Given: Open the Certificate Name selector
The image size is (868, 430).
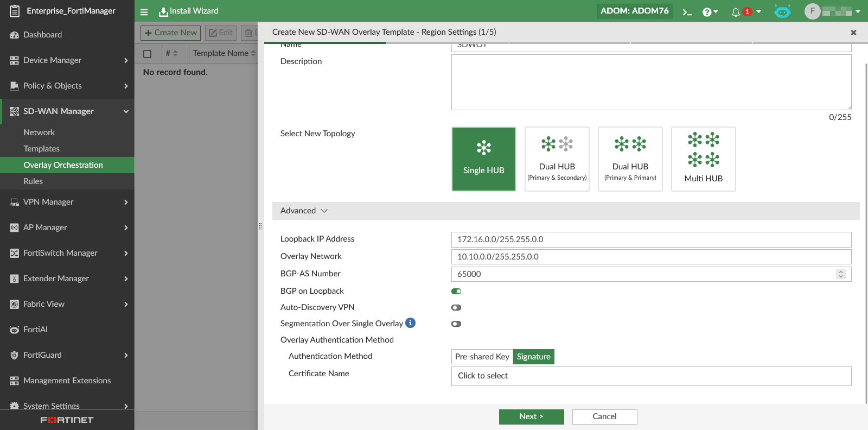Looking at the screenshot, I should [651, 376].
